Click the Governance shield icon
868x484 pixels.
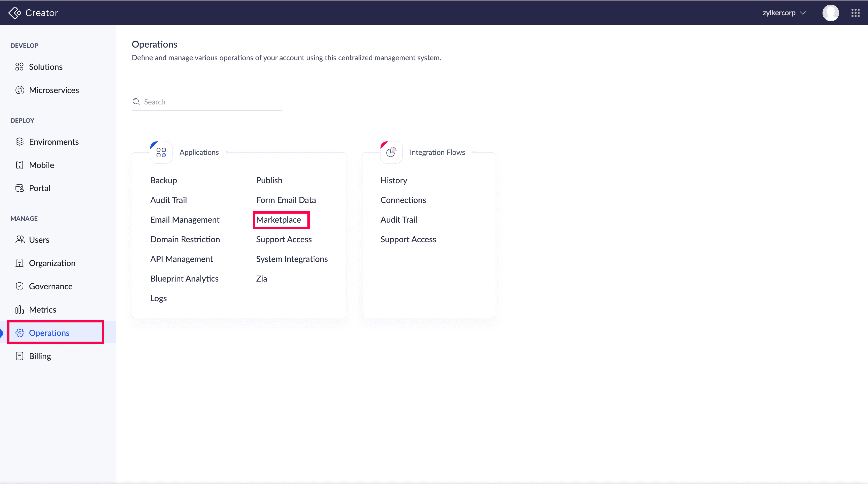20,286
